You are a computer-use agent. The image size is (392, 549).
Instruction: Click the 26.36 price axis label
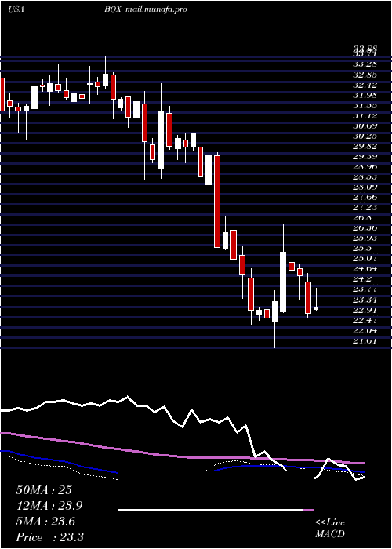pos(365,228)
